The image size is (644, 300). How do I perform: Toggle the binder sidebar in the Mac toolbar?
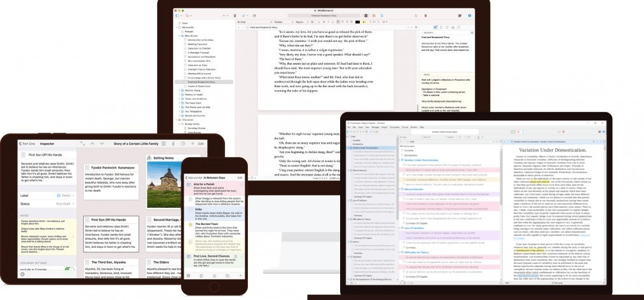pos(177,16)
